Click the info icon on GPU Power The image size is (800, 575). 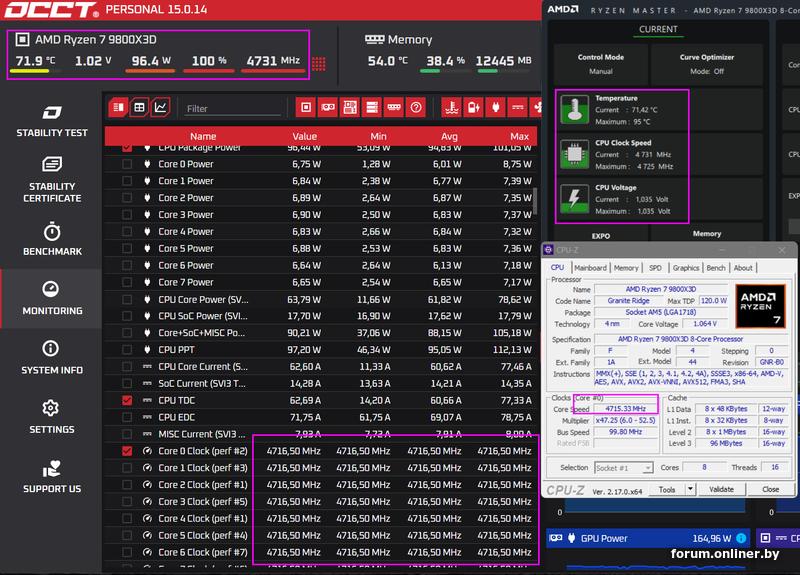[x=741, y=538]
